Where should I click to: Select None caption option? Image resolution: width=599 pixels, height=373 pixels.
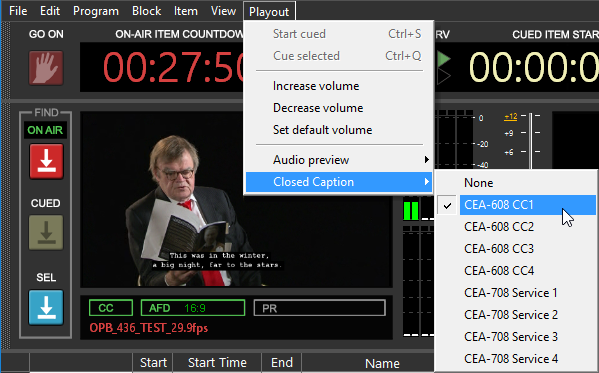[x=516, y=183]
